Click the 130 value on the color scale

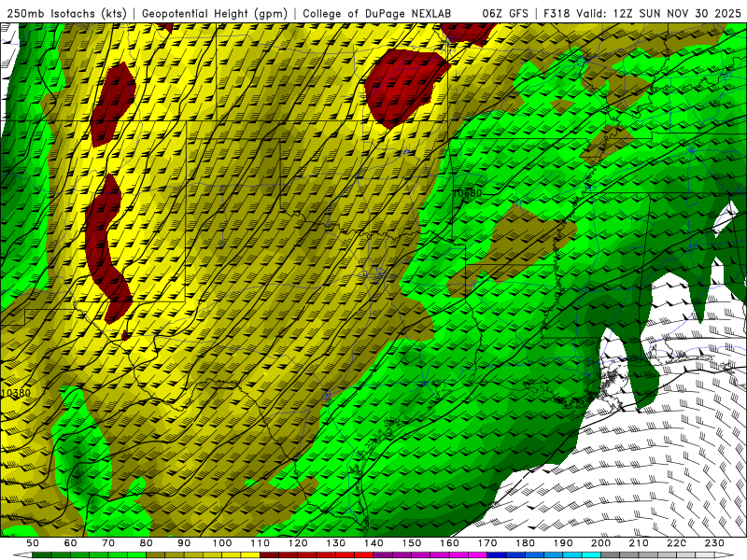336,543
